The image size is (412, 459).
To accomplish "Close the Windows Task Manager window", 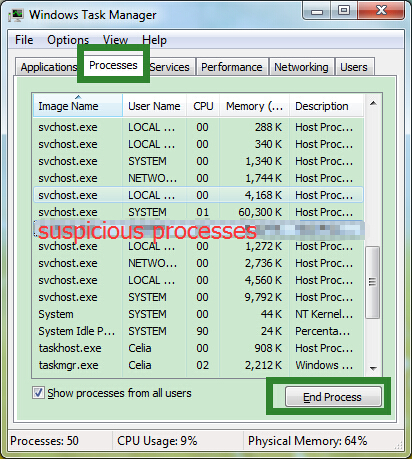I will 381,11.
